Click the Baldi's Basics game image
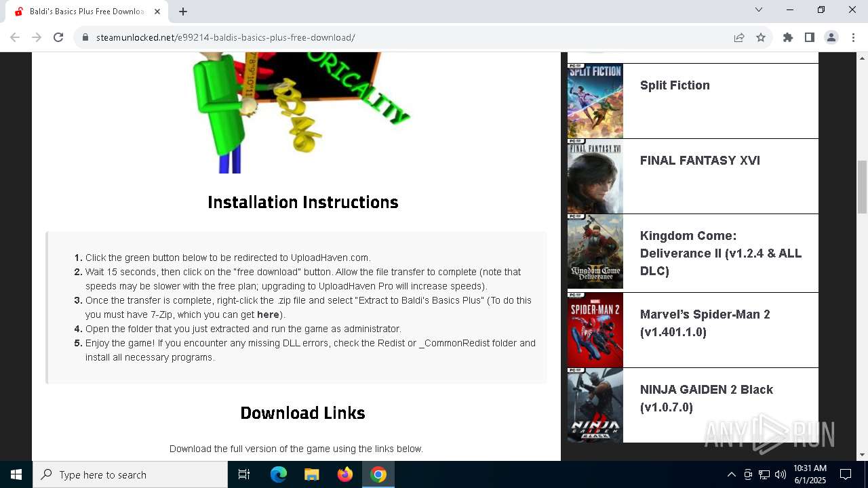 tap(303, 113)
